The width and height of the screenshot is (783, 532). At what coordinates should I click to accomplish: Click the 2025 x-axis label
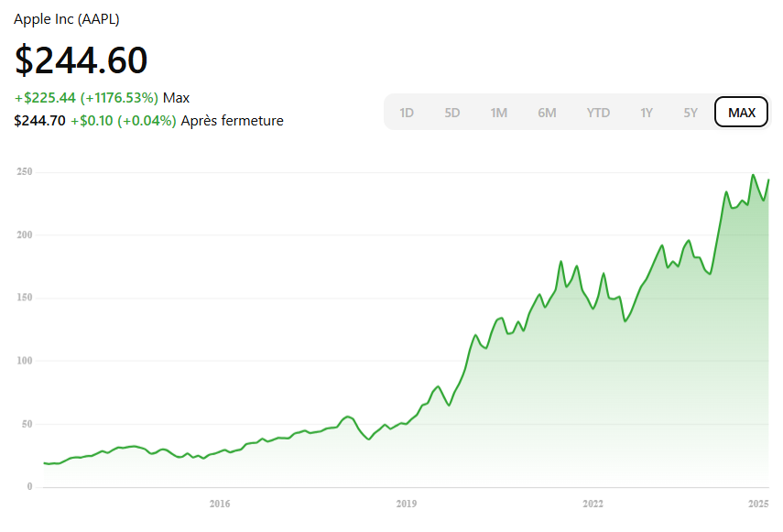coord(757,504)
